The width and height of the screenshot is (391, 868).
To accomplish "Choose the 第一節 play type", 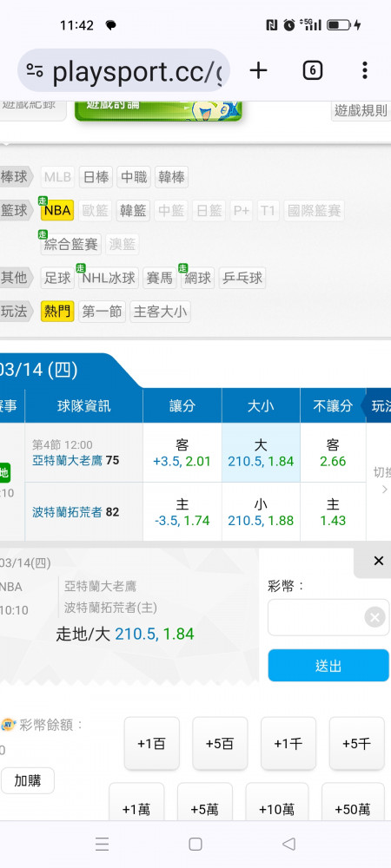I will 102,312.
